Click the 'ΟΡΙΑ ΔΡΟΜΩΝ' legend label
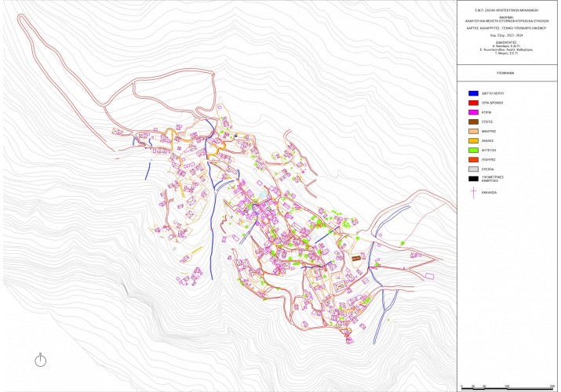This screenshot has height=392, width=561. coord(492,103)
